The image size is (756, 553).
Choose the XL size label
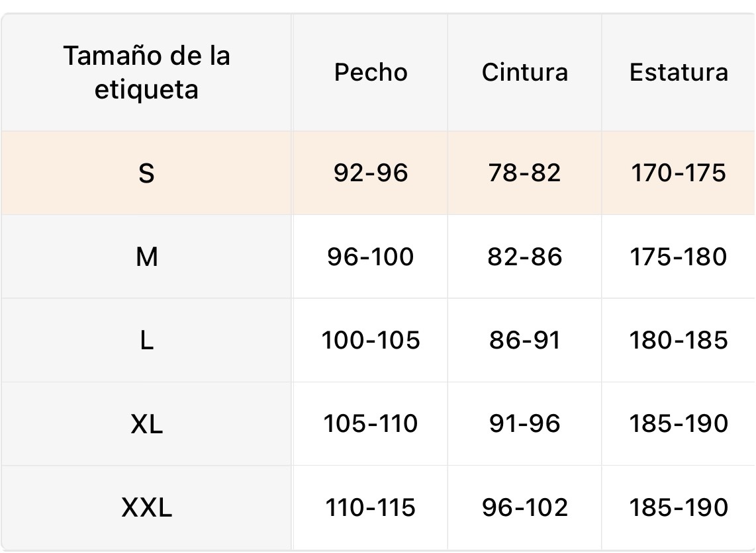coord(146,424)
